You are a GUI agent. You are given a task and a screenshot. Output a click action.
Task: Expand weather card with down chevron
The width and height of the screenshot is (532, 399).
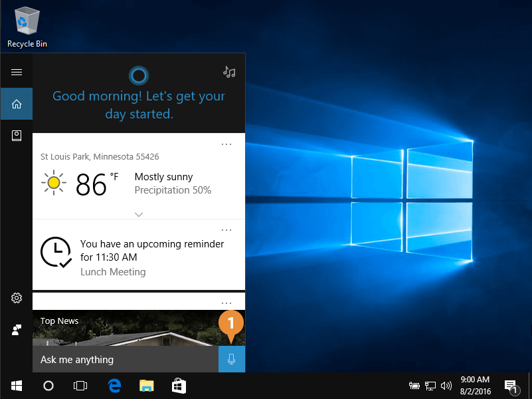(x=139, y=214)
